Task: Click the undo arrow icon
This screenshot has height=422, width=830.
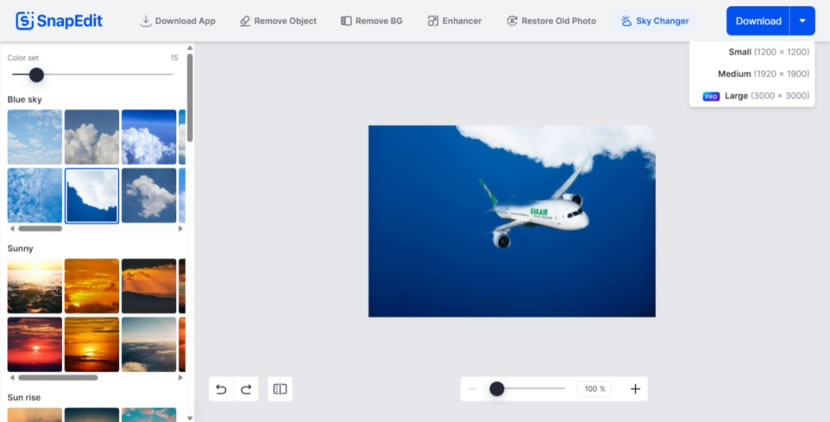Action: (x=221, y=389)
